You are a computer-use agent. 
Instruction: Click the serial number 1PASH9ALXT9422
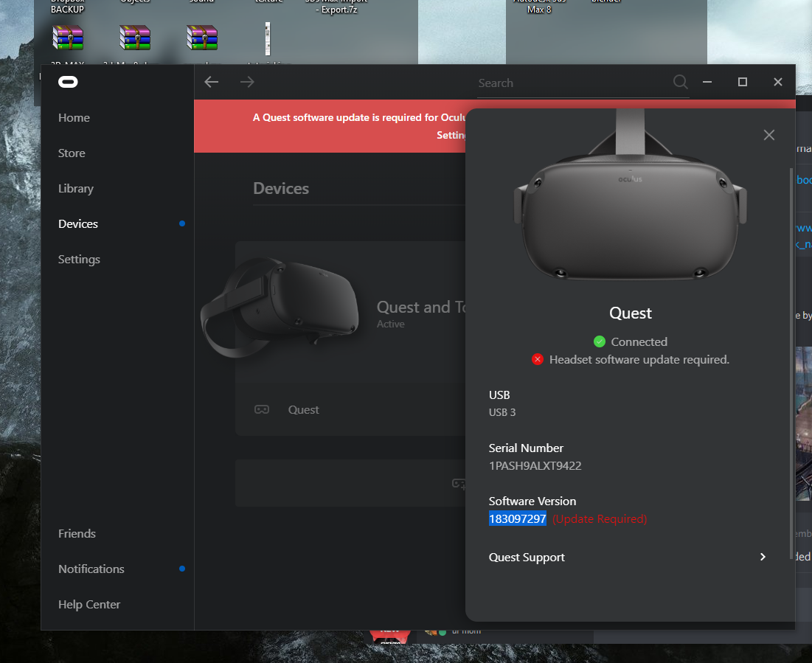point(535,465)
